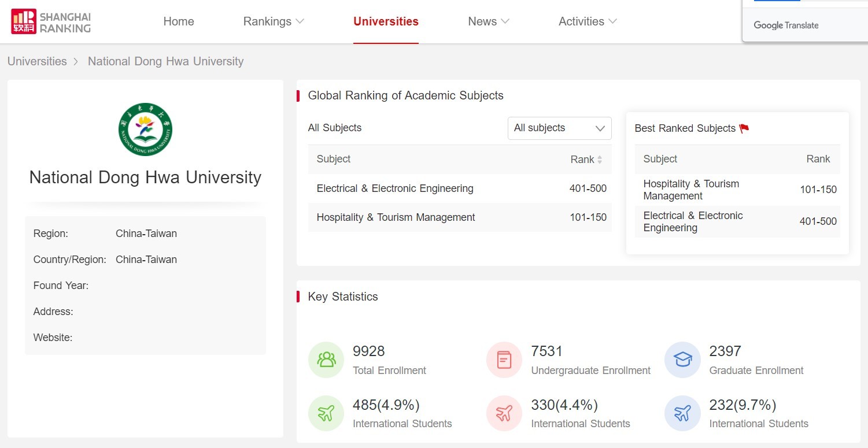This screenshot has width=868, height=448.
Task: Click Rank header in Best Ranked Subjects
Action: [818, 159]
